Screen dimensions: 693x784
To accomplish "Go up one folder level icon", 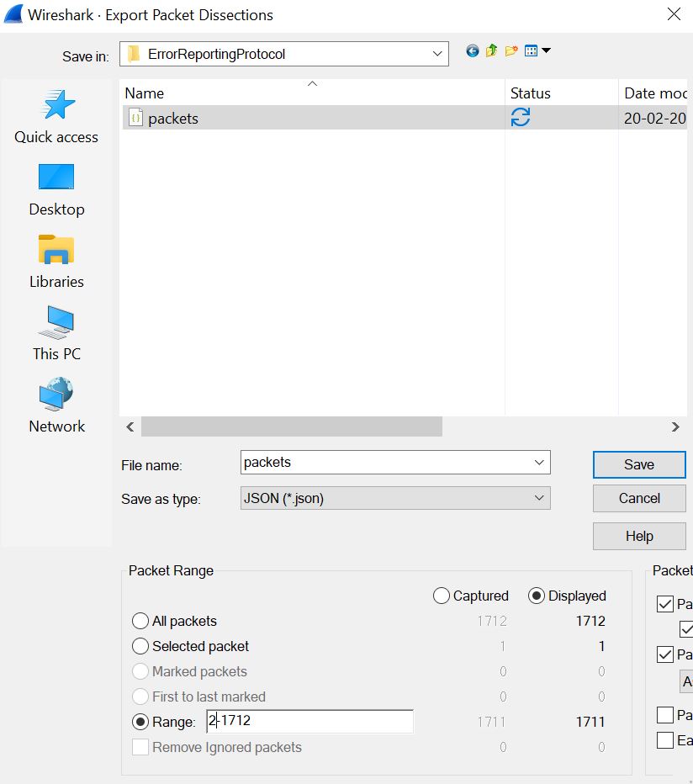I will pos(491,50).
